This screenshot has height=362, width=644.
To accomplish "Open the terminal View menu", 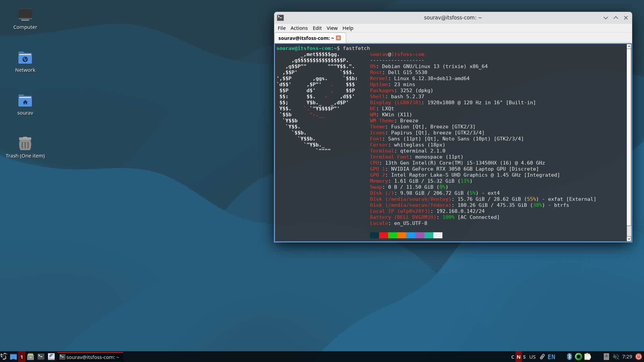I will pyautogui.click(x=332, y=28).
